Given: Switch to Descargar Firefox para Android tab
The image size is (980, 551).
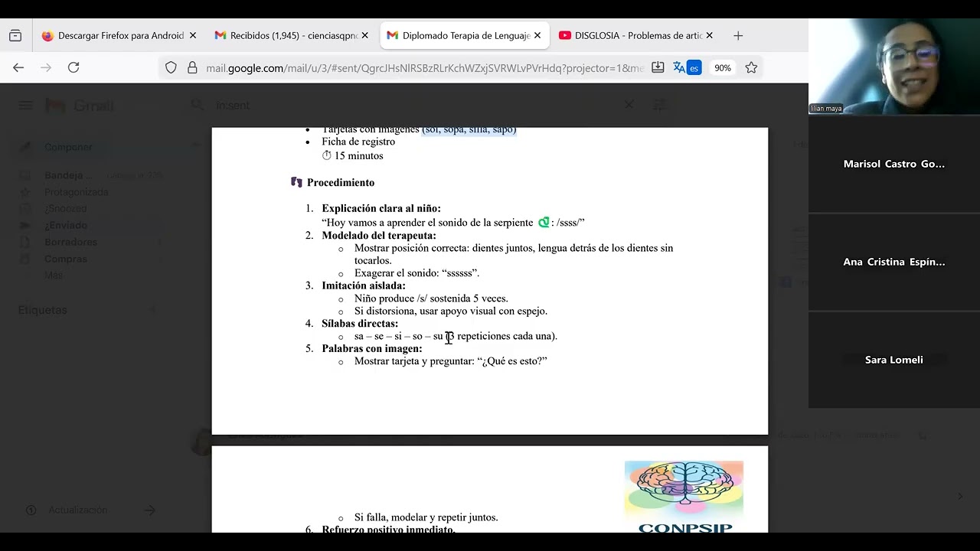Looking at the screenshot, I should pos(113,35).
